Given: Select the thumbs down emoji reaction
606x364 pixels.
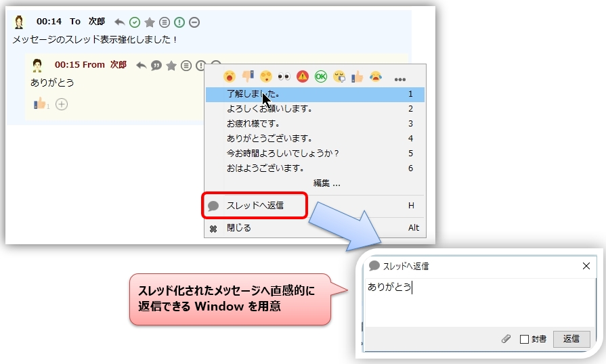Looking at the screenshot, I should (x=247, y=76).
